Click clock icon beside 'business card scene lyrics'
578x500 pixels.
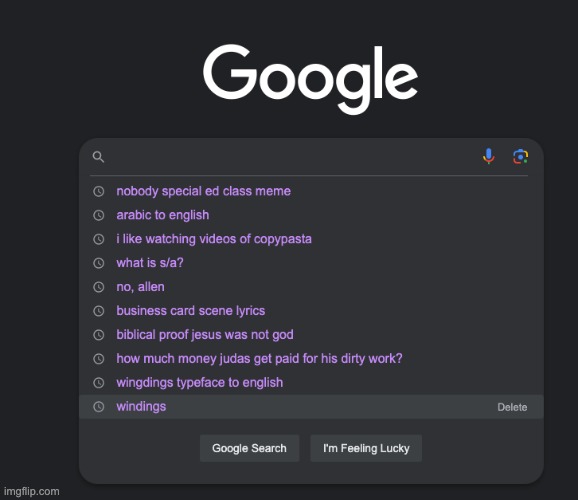click(98, 311)
